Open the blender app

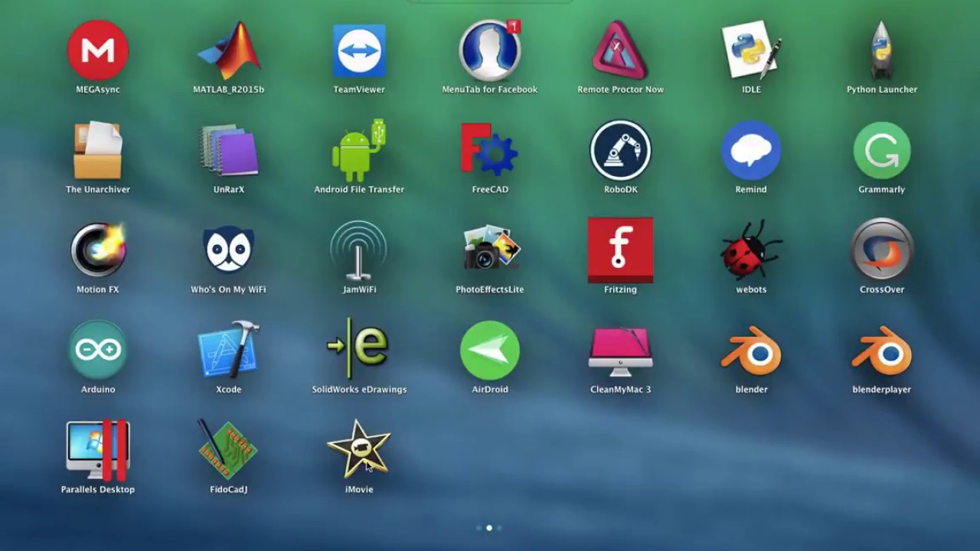click(x=751, y=350)
